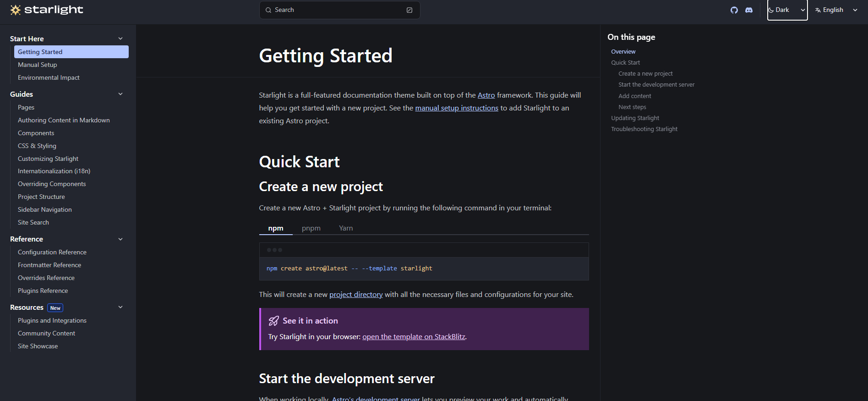The width and height of the screenshot is (868, 401).
Task: Open Plugins and Integrations page
Action: [x=71, y=320]
